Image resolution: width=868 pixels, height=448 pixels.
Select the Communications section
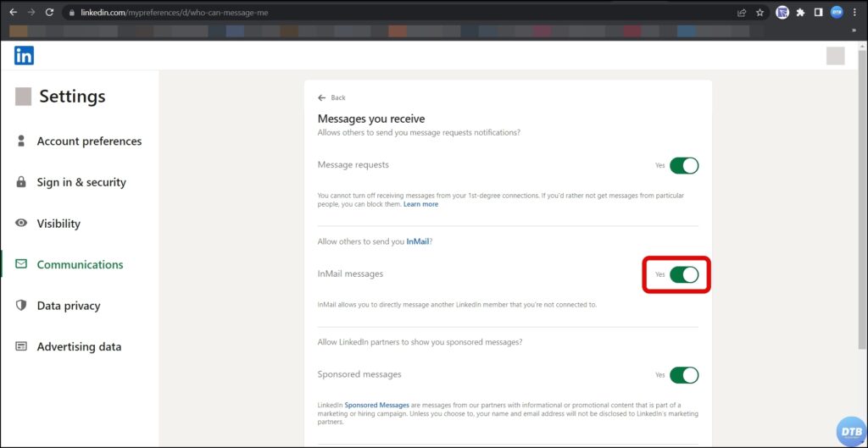tap(79, 264)
